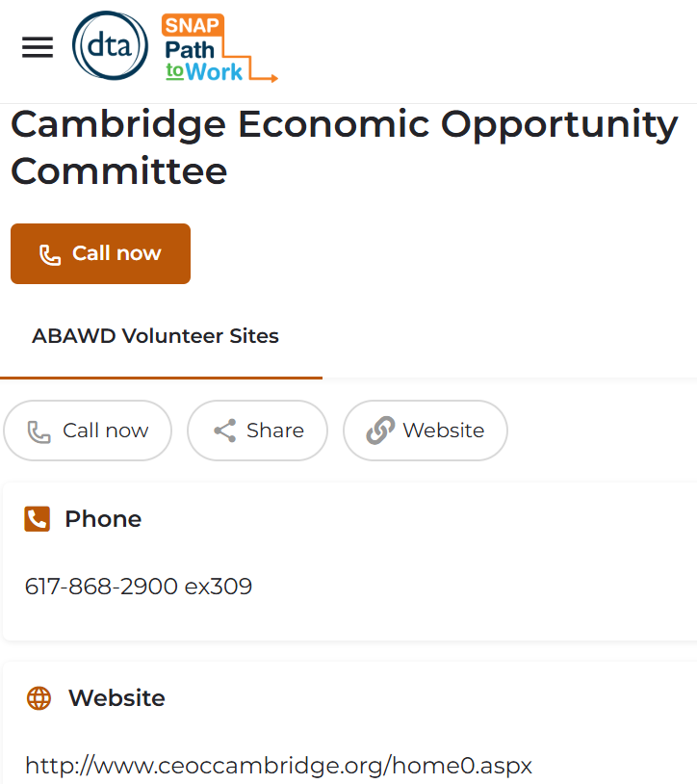Click the orange globe icon
Viewport: 697px width, 784px height.
tap(39, 698)
